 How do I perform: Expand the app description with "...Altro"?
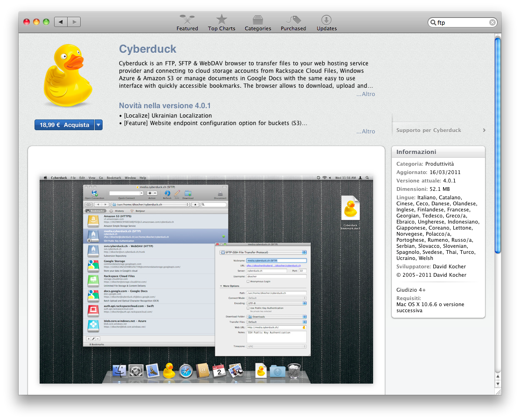click(366, 94)
